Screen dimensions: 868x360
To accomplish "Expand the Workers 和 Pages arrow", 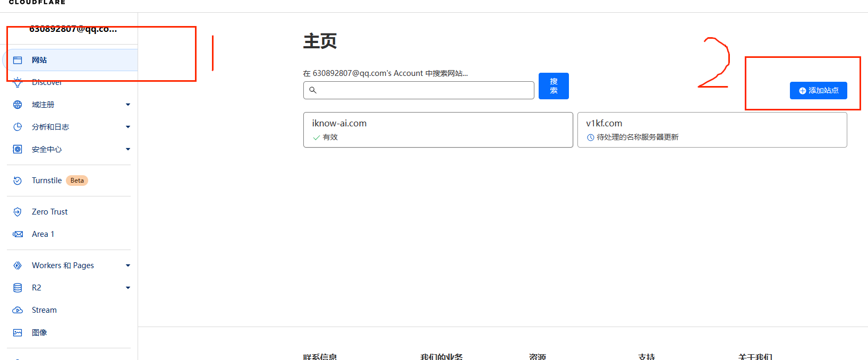I will pyautogui.click(x=128, y=265).
